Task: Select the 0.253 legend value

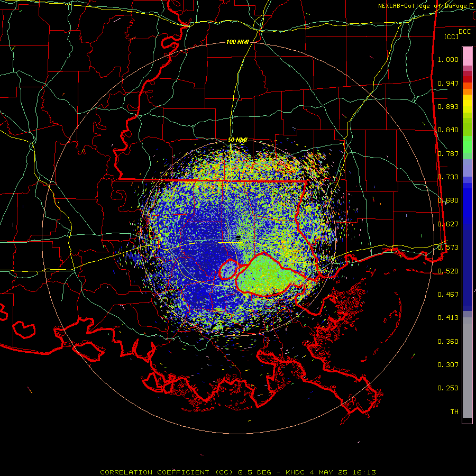Action: (448, 388)
